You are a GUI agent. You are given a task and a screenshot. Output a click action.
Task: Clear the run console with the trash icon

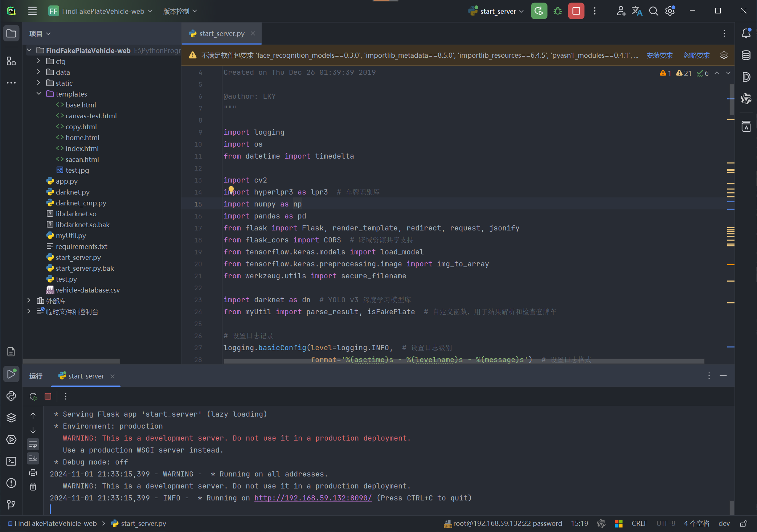pos(33,487)
